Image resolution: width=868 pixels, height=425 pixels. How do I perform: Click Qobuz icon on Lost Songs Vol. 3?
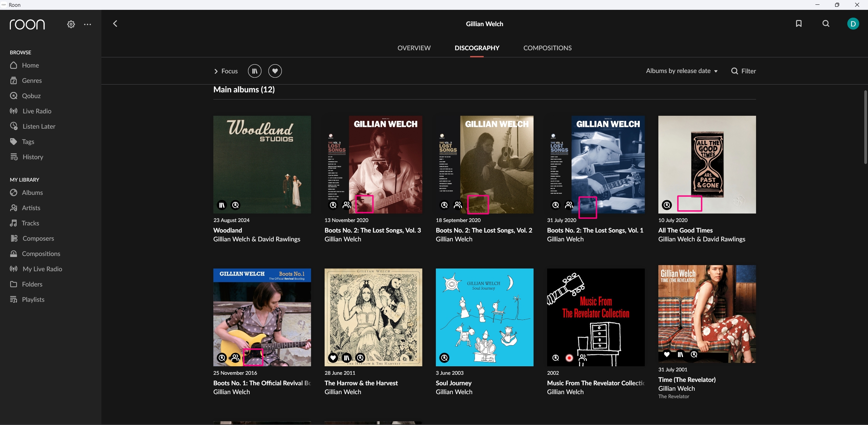[x=333, y=205]
